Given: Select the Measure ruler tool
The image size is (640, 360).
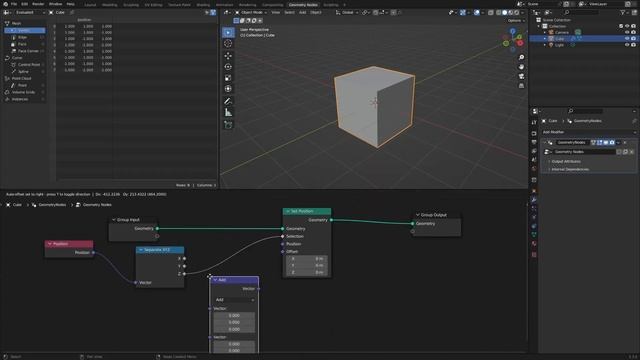Looking at the screenshot, I should pyautogui.click(x=228, y=113).
